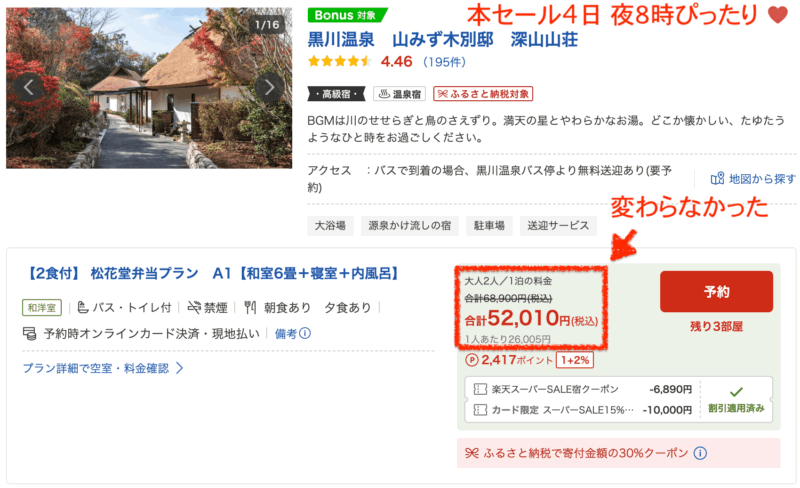The height and width of the screenshot is (488, 800).
Task: Click the map icon beside 地図から探す
Action: [716, 178]
